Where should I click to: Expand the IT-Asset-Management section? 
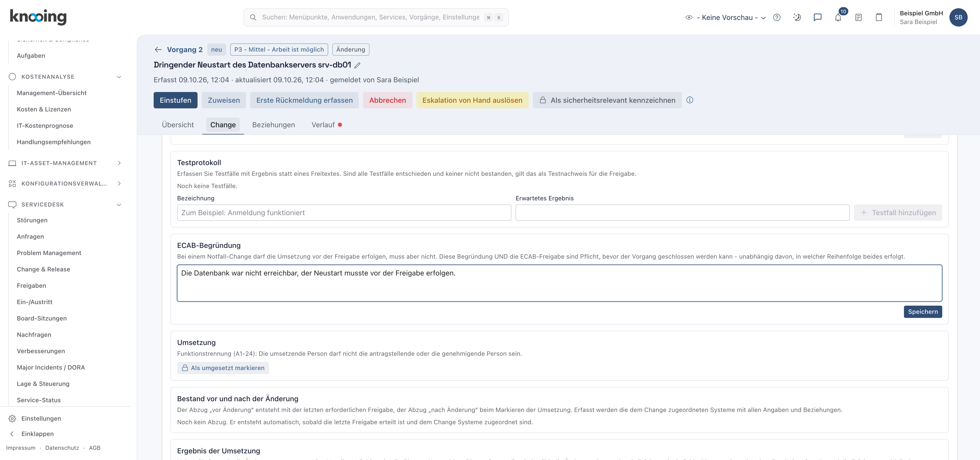(x=119, y=163)
